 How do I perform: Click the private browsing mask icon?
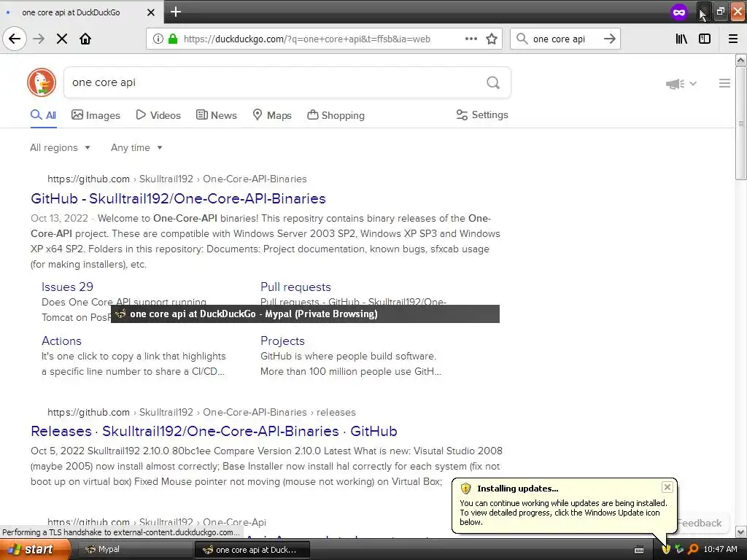tap(679, 12)
